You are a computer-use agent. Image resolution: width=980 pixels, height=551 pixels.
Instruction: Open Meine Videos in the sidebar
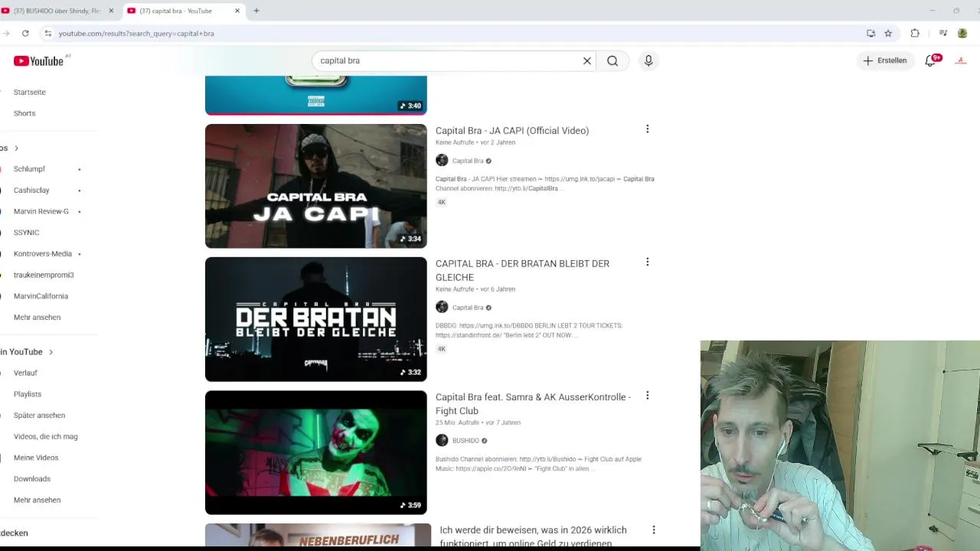(x=36, y=458)
